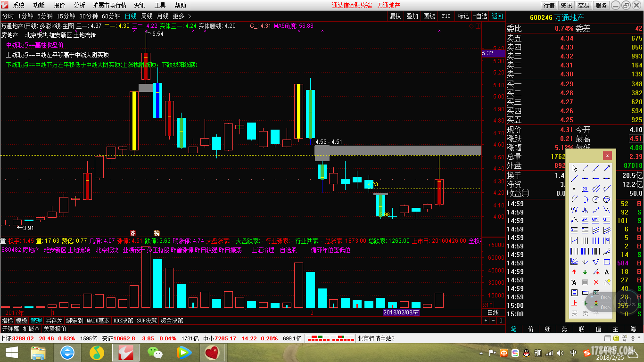Choose the 123 price-label measuring tool
644x362 pixels.
click(585, 189)
